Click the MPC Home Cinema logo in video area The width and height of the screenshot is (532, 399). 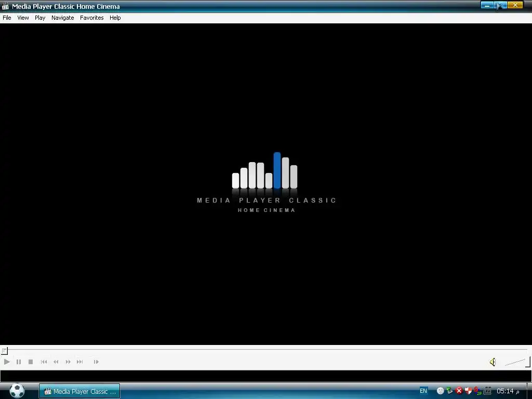pyautogui.click(x=267, y=182)
